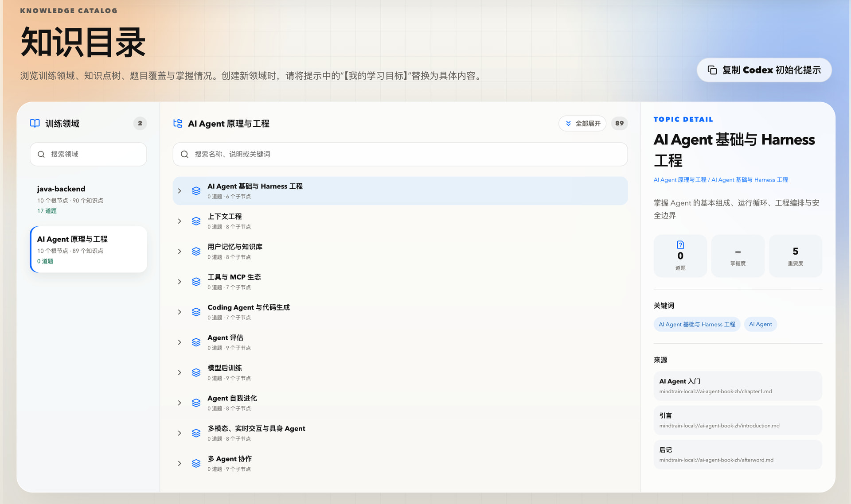The width and height of the screenshot is (851, 504).
Task: Select the 多 Agent 协作 row title
Action: (x=230, y=459)
